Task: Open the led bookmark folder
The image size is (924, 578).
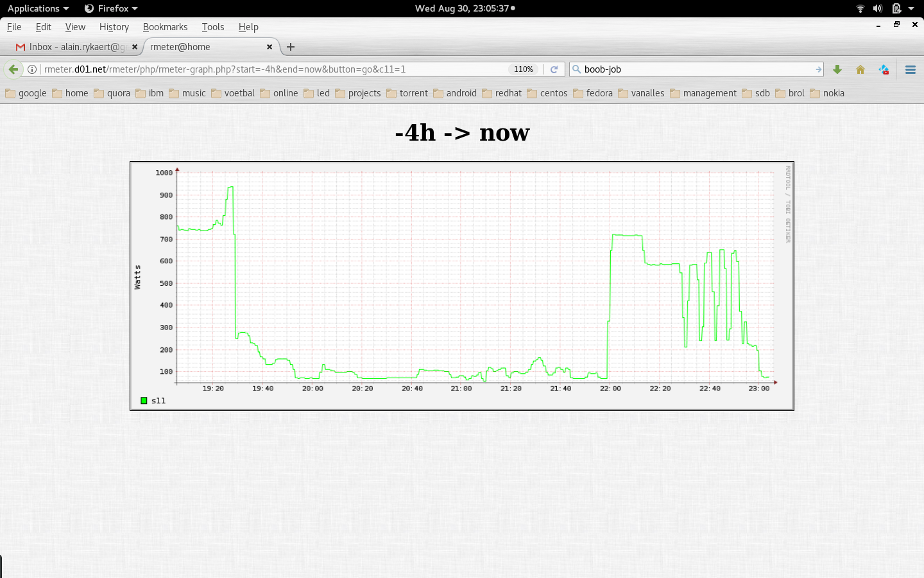Action: (x=317, y=93)
